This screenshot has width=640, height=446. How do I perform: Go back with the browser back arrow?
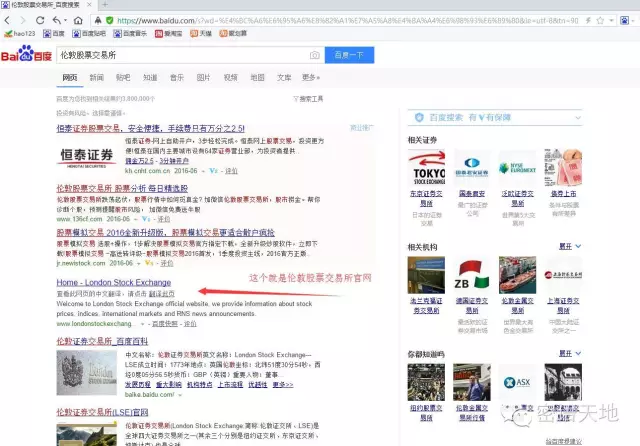[x=7, y=20]
